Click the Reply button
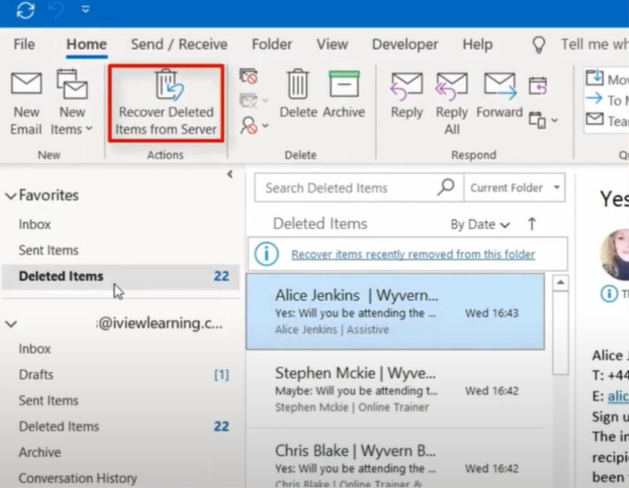The image size is (629, 488). 407,96
